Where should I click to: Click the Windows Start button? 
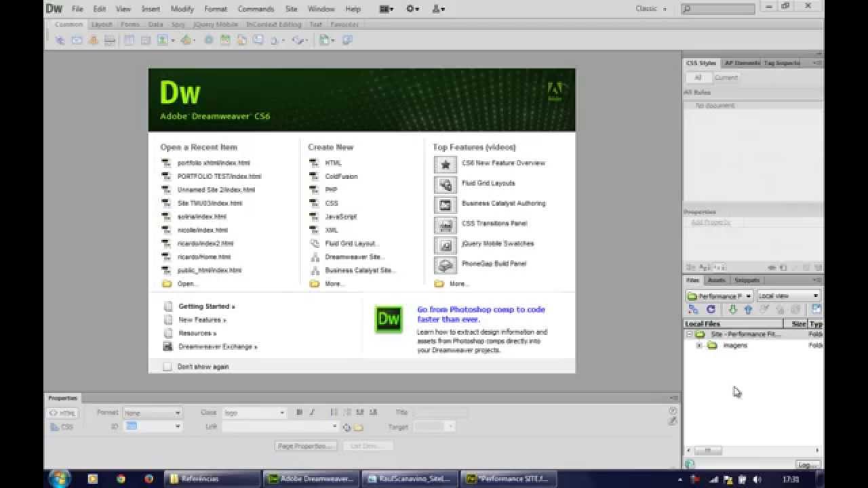(x=60, y=479)
